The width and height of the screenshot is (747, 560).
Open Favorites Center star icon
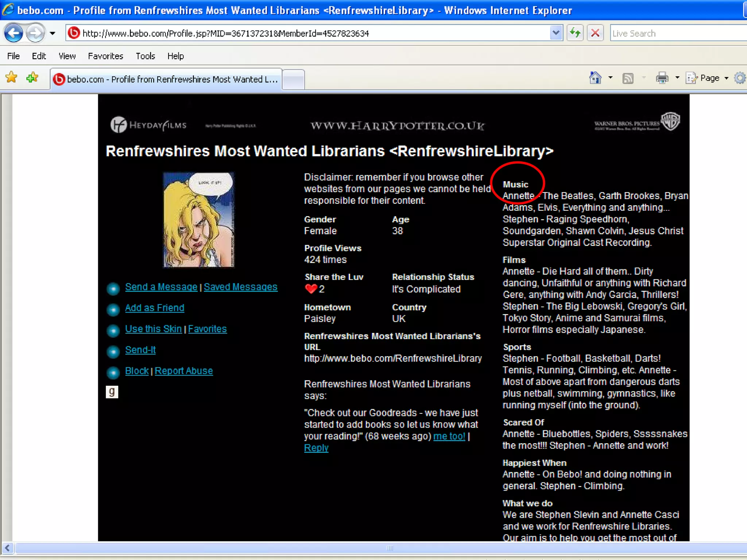click(11, 78)
